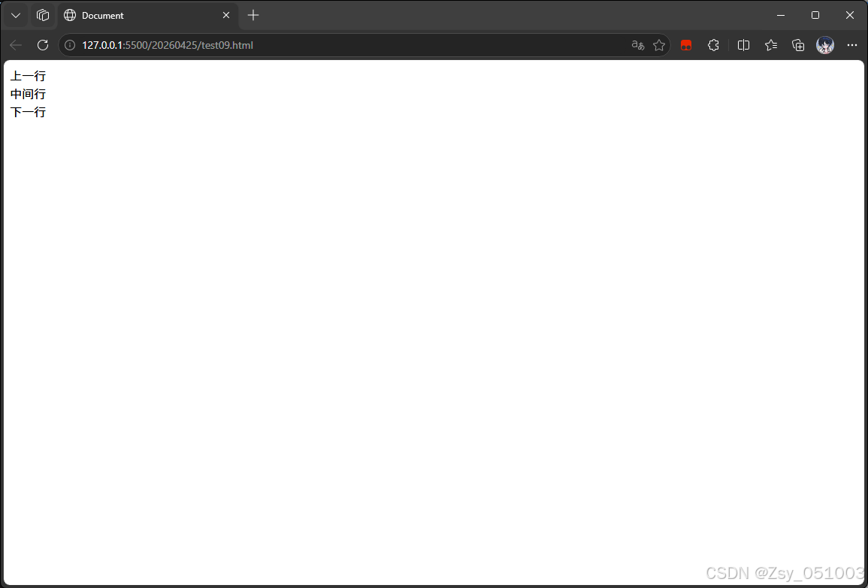
Task: Open the Favorites list icon
Action: [770, 45]
